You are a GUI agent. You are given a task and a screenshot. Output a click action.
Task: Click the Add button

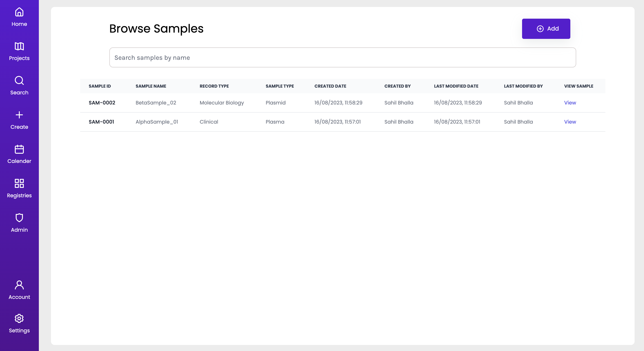pos(546,29)
